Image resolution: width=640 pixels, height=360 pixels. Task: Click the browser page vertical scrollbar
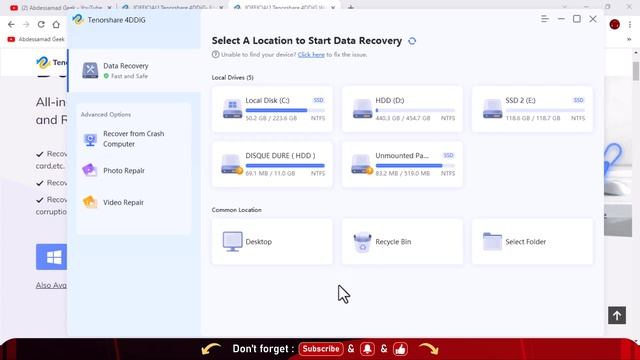[x=636, y=71]
